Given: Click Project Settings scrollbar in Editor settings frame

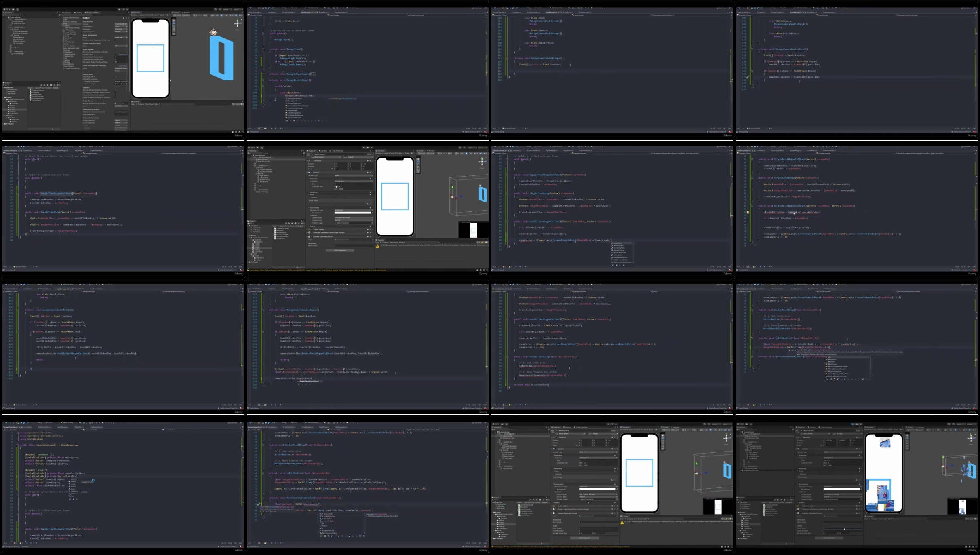Looking at the screenshot, I should click(129, 57).
